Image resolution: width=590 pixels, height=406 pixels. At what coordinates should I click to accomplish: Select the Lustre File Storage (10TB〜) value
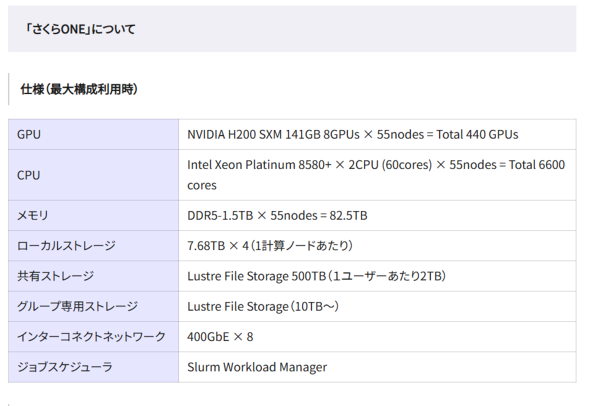263,306
